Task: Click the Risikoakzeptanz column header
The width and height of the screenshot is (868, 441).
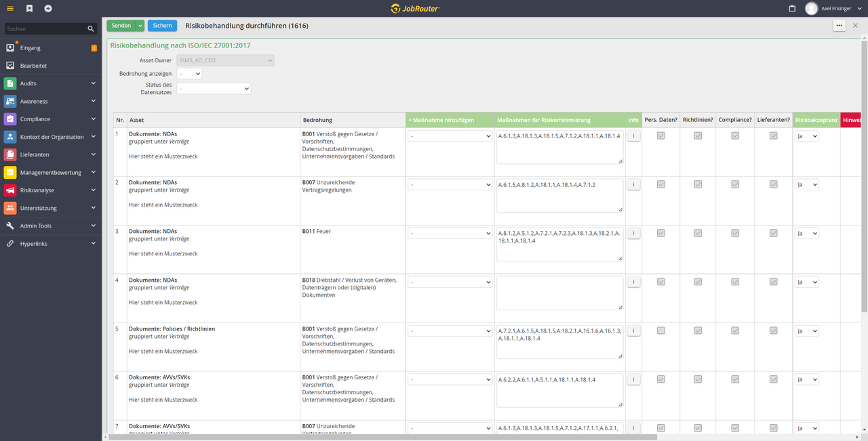Action: [x=816, y=120]
